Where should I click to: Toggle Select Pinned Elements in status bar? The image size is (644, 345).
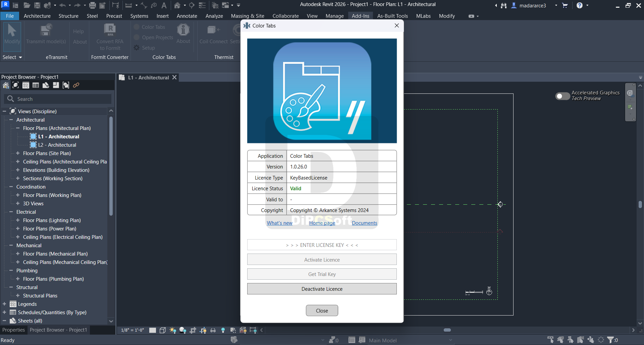(x=571, y=340)
